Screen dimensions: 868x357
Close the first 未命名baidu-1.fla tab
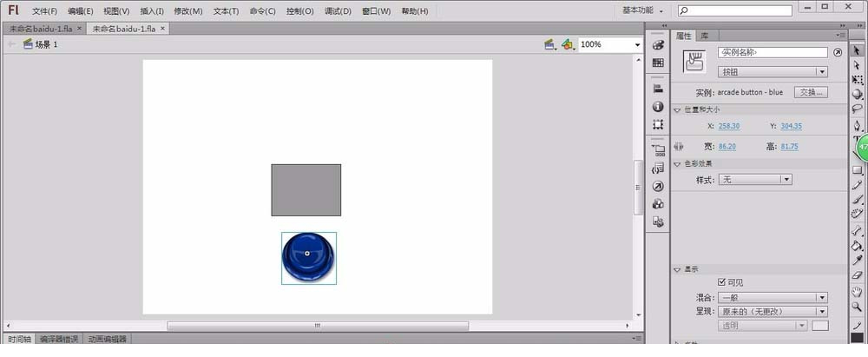point(79,29)
